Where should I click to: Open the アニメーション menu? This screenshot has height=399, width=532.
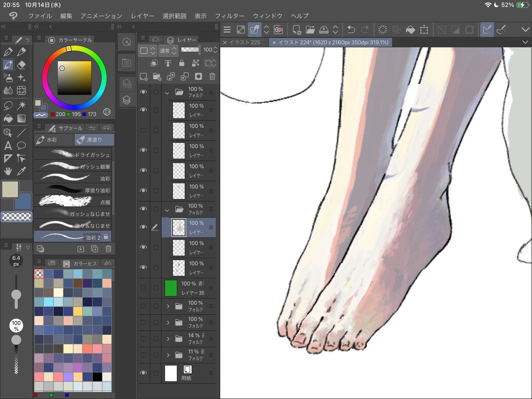(x=101, y=16)
